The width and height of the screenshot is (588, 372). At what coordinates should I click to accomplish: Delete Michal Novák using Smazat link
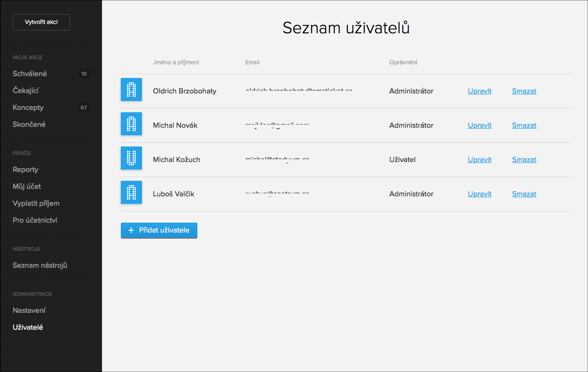click(524, 125)
